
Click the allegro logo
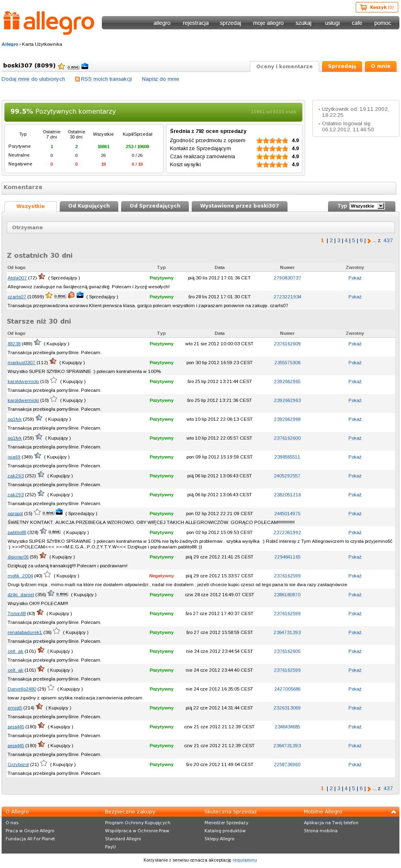click(x=49, y=23)
